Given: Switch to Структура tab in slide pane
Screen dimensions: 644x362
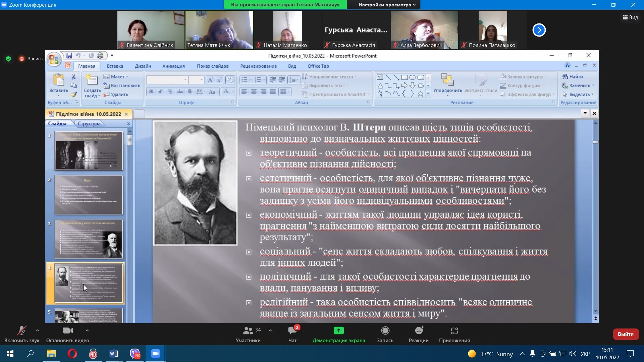Looking at the screenshot, I should click(x=89, y=124).
